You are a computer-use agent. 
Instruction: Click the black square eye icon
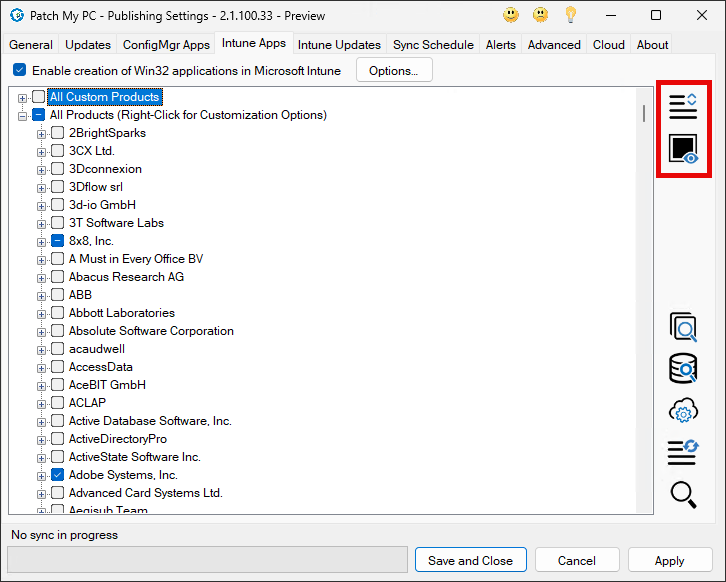[x=682, y=150]
